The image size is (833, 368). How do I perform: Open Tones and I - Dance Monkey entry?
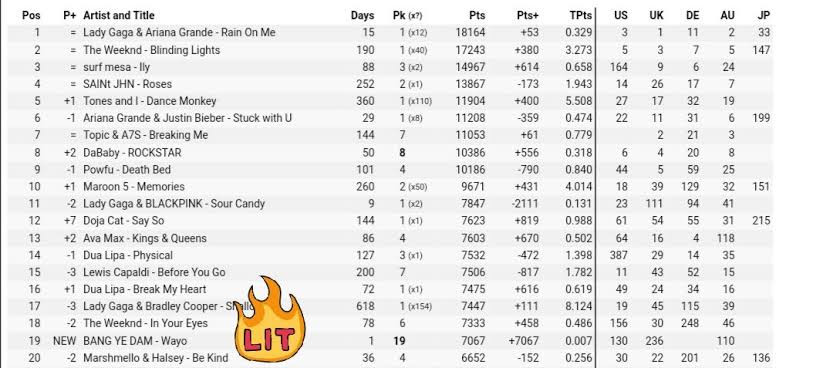click(x=150, y=101)
